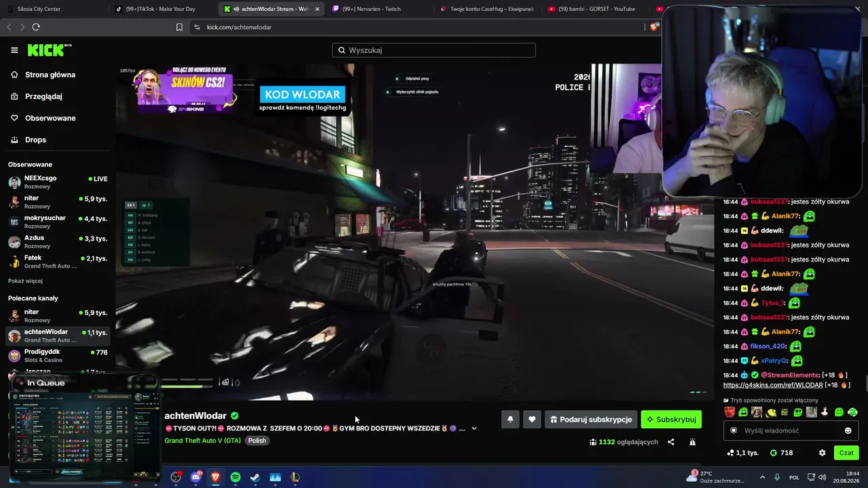Viewport: 868px width, 488px height.
Task: Follow the channel with the heart button
Action: tap(532, 420)
